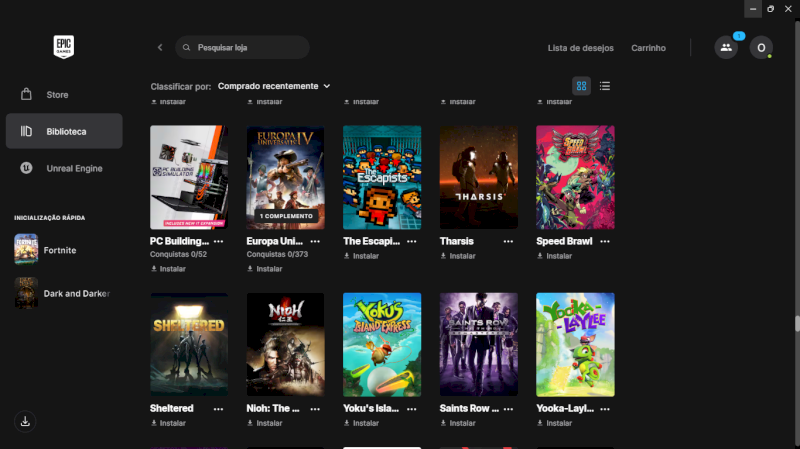
Task: Open Europa Universalis IV cover
Action: click(285, 177)
